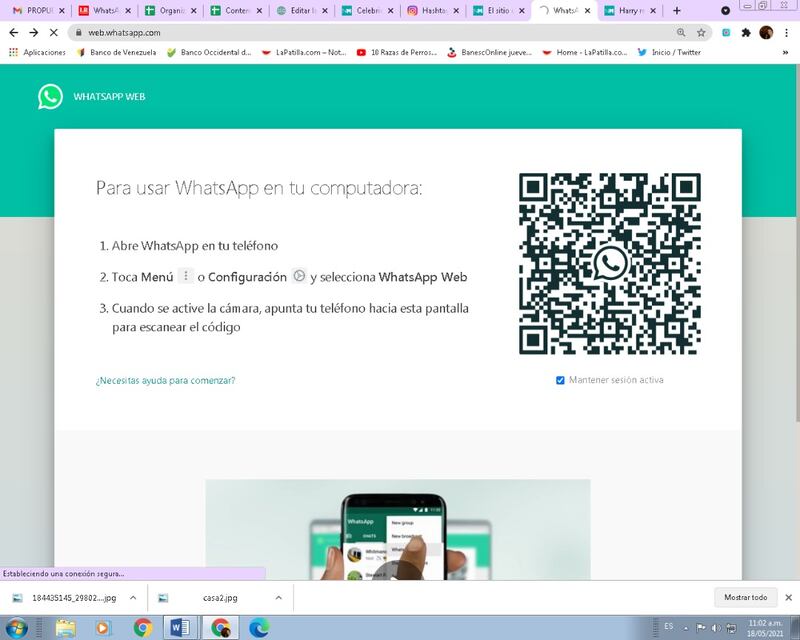Open the teal extension next to the star
The height and width of the screenshot is (640, 800).
[726, 33]
